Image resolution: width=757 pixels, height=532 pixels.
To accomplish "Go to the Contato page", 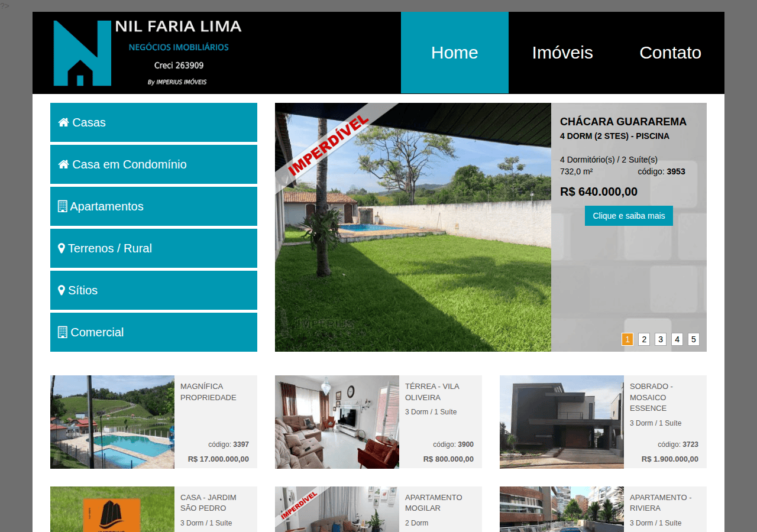I will point(670,53).
